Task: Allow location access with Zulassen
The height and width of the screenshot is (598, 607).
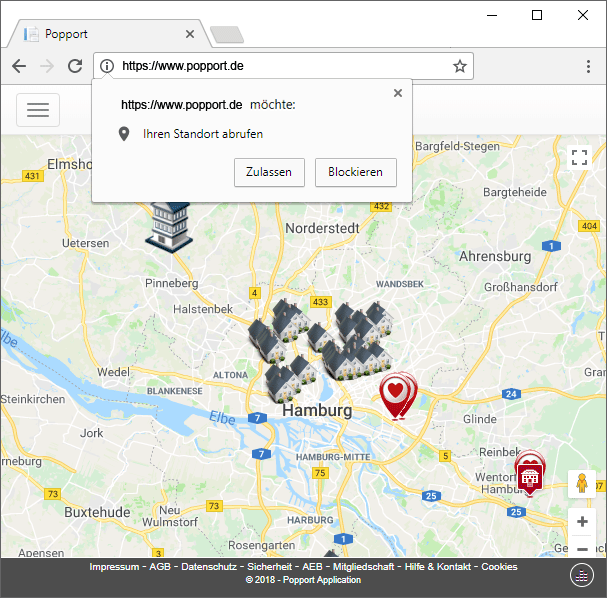Action: [x=269, y=172]
